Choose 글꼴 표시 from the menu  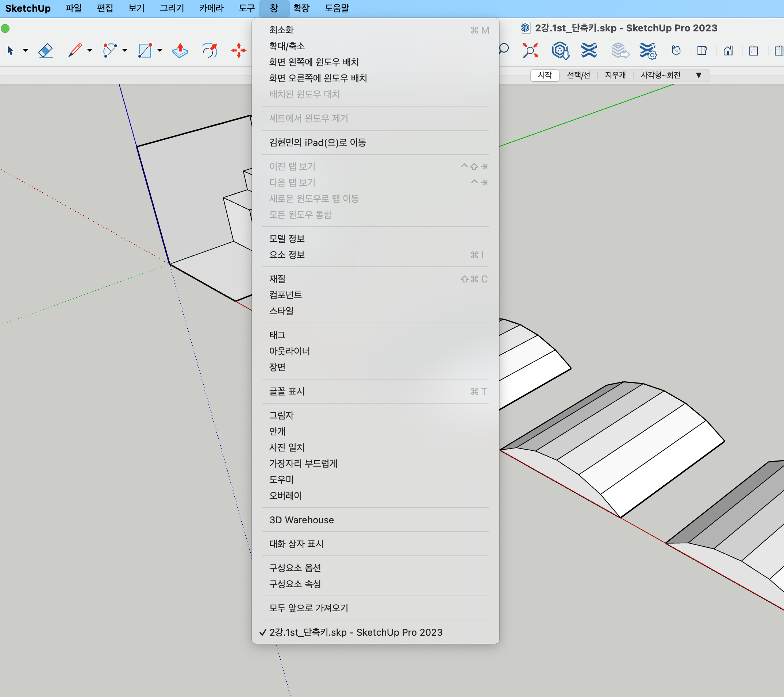click(x=375, y=391)
